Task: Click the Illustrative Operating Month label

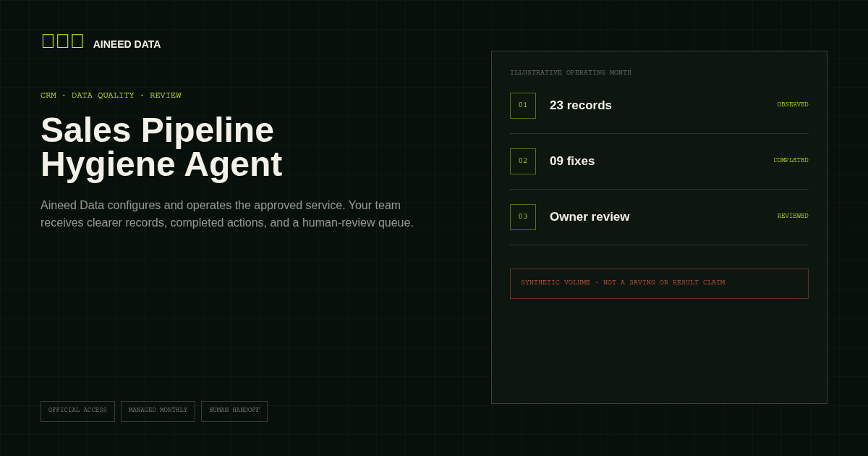Action: click(x=571, y=72)
